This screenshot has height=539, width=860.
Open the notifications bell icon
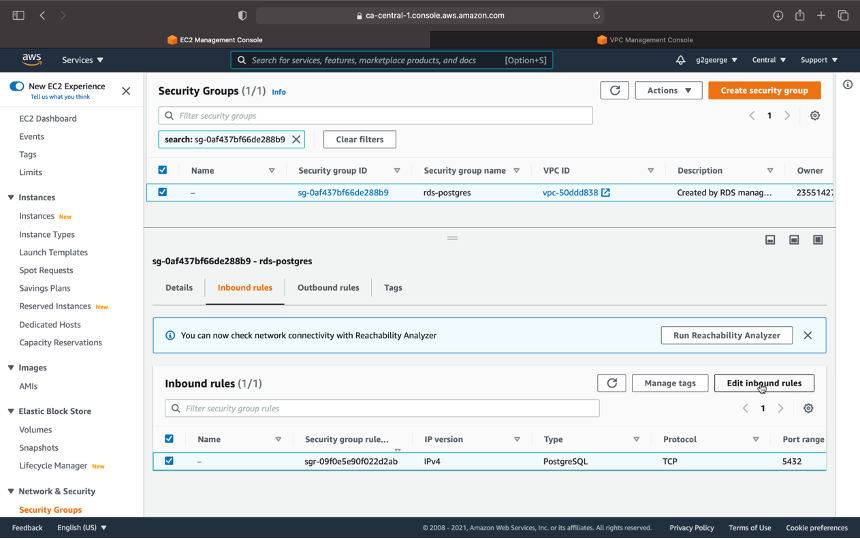click(x=680, y=60)
